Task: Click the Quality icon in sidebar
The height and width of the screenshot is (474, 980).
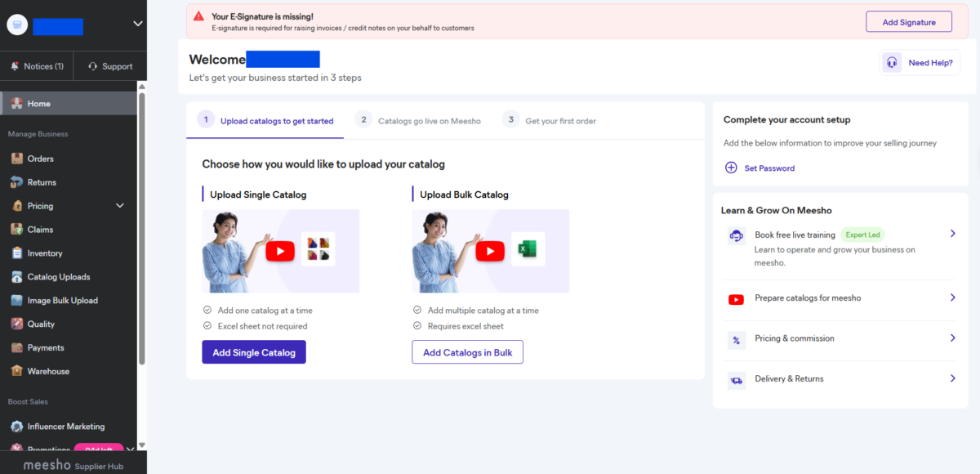Action: pyautogui.click(x=16, y=324)
